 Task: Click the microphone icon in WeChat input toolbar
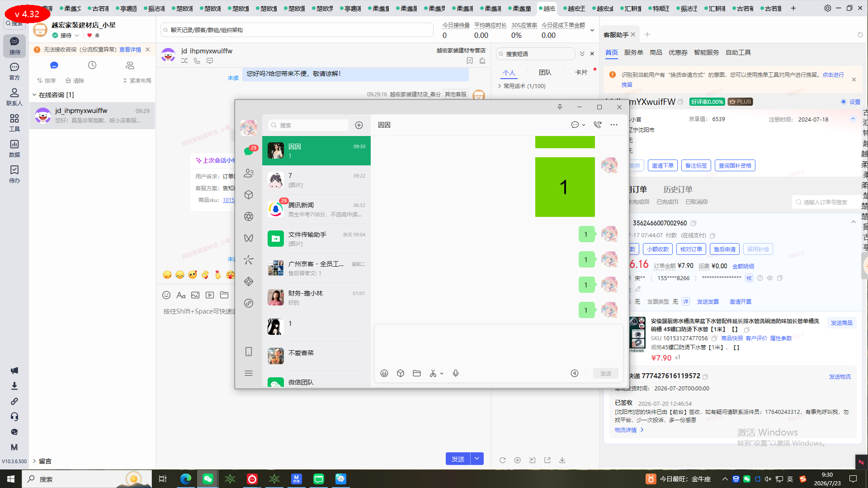(456, 373)
